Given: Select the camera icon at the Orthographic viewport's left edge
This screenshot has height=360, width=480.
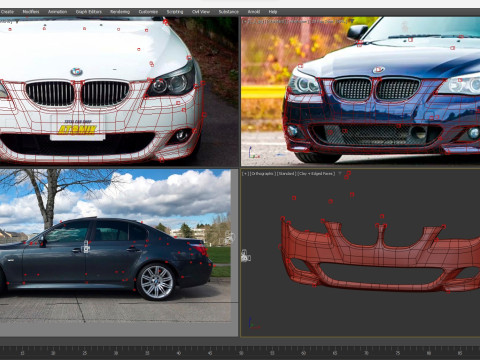Looking at the screenshot, I should (x=246, y=256).
